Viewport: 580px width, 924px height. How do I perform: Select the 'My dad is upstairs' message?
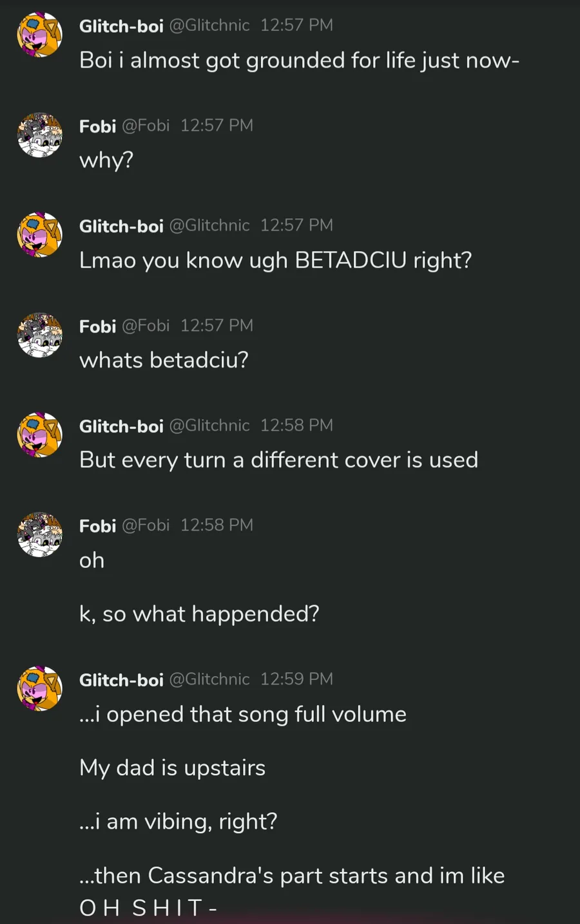coord(172,768)
